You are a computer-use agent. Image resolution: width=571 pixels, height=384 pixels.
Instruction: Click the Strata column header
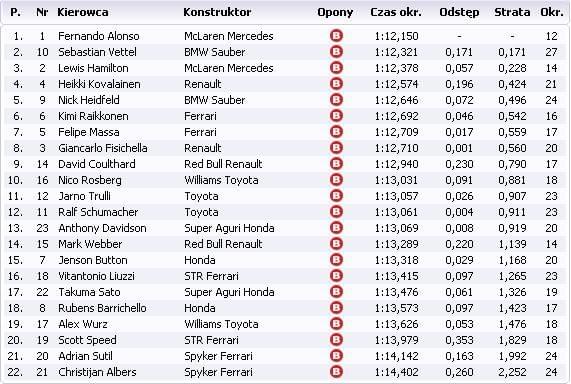coord(512,12)
